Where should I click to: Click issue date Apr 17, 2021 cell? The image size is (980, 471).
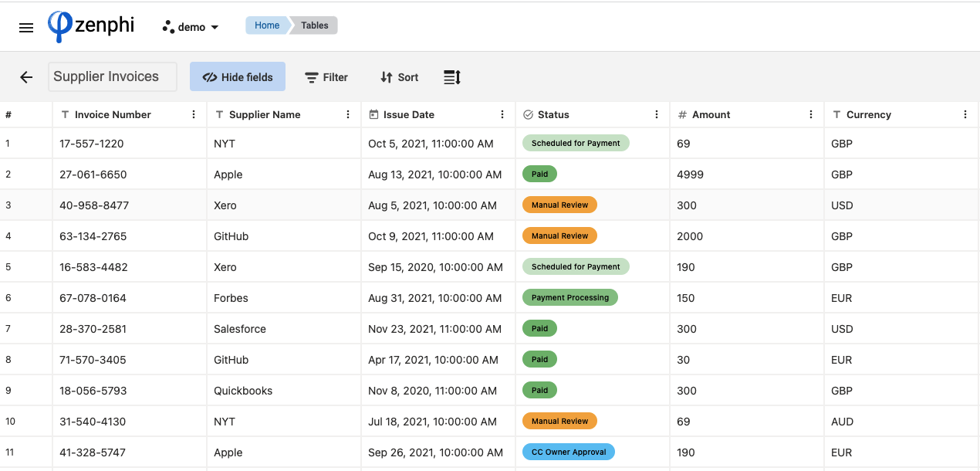pos(438,360)
